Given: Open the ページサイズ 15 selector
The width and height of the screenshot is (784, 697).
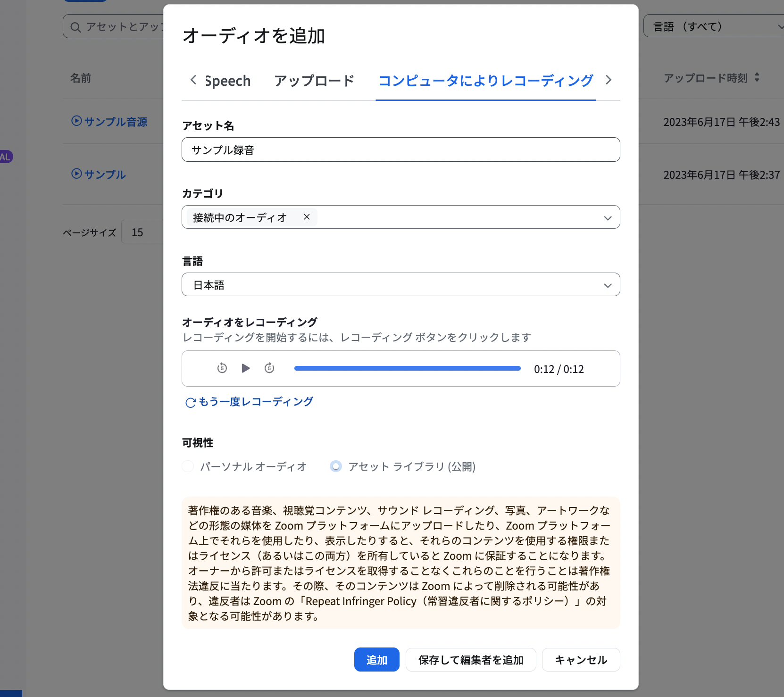Looking at the screenshot, I should pos(142,232).
